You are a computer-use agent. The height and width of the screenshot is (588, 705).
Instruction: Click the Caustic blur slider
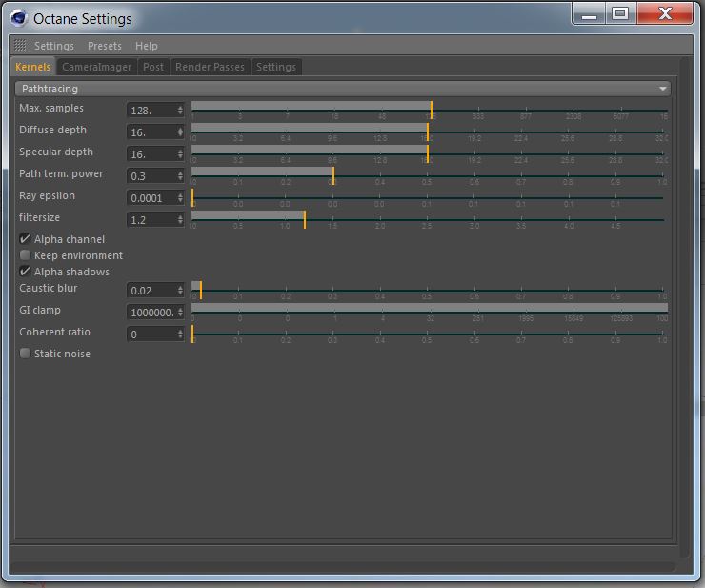coord(430,291)
